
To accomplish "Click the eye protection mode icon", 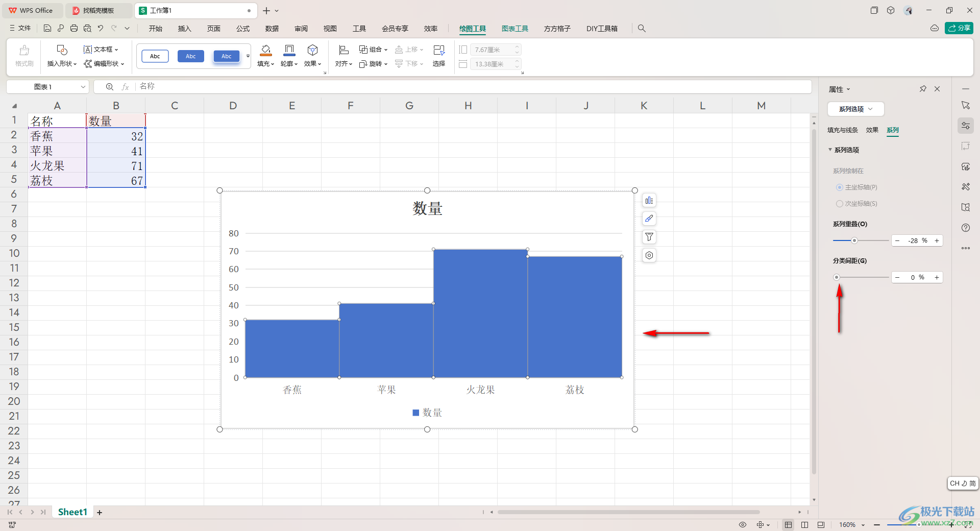I will (743, 525).
